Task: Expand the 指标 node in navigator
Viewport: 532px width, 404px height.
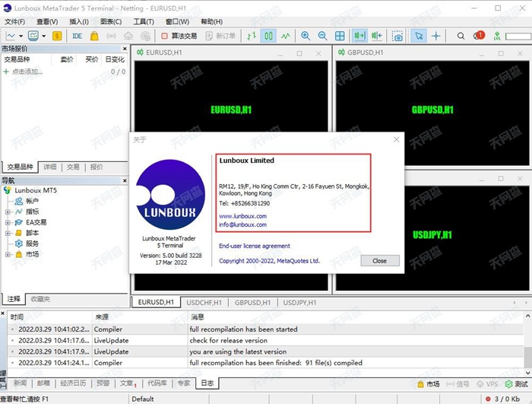Action: pos(8,212)
